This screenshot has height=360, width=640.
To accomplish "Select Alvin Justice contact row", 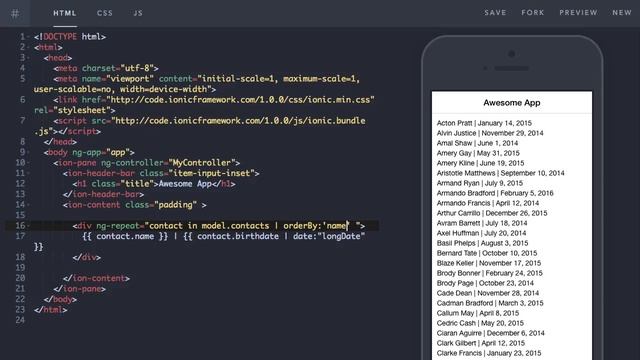I will coord(490,133).
